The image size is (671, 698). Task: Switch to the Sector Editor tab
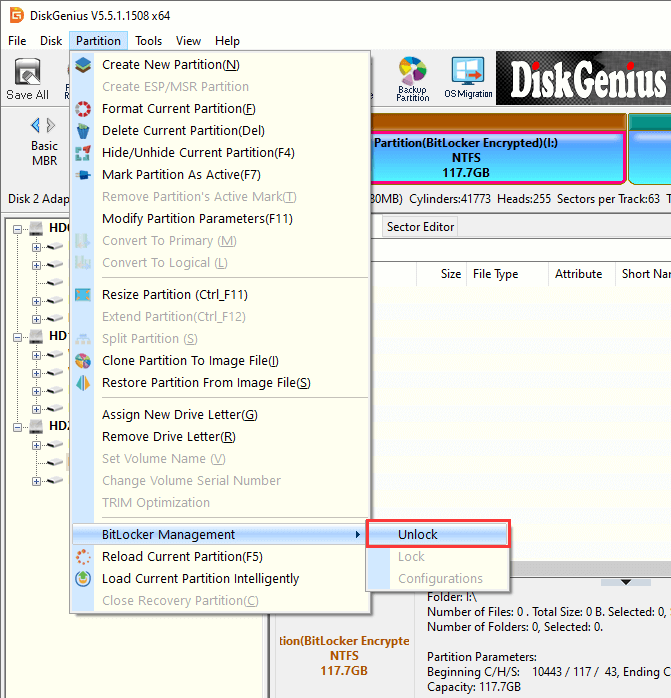click(420, 227)
